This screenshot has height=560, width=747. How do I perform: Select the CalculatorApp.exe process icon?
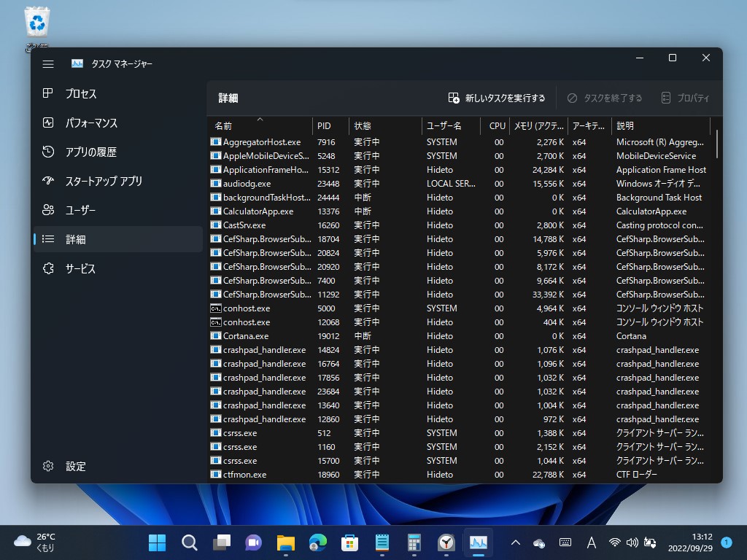(216, 211)
